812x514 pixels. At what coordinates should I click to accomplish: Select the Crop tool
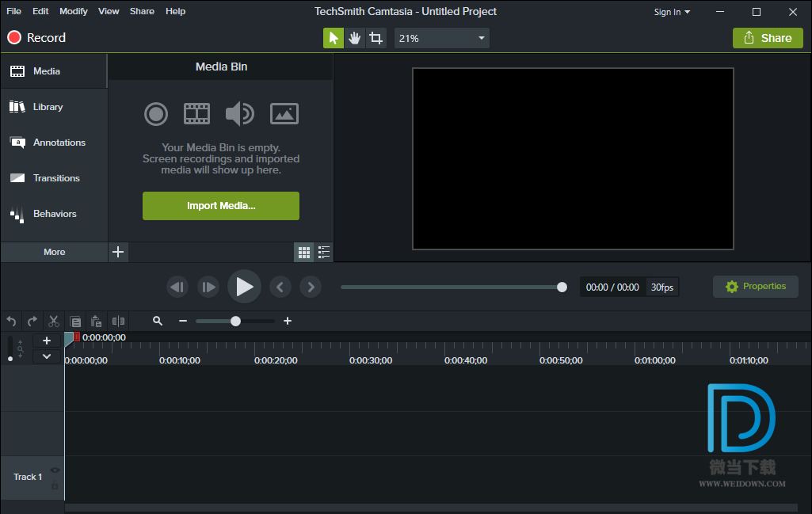[376, 38]
